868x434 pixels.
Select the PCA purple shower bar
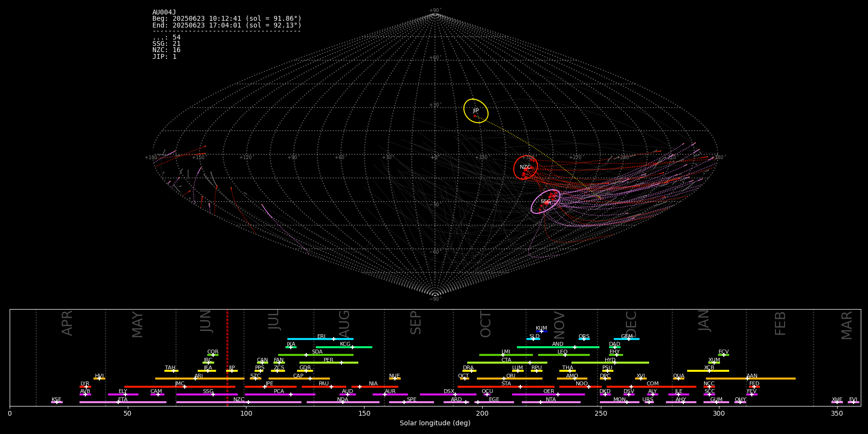(x=280, y=394)
